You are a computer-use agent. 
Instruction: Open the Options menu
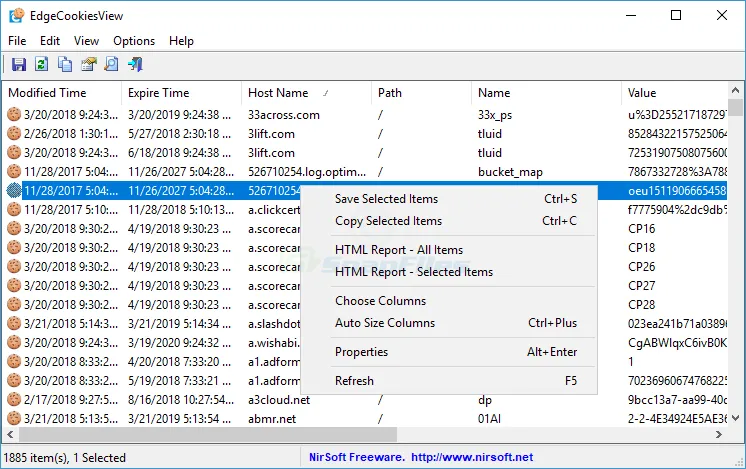click(x=134, y=41)
